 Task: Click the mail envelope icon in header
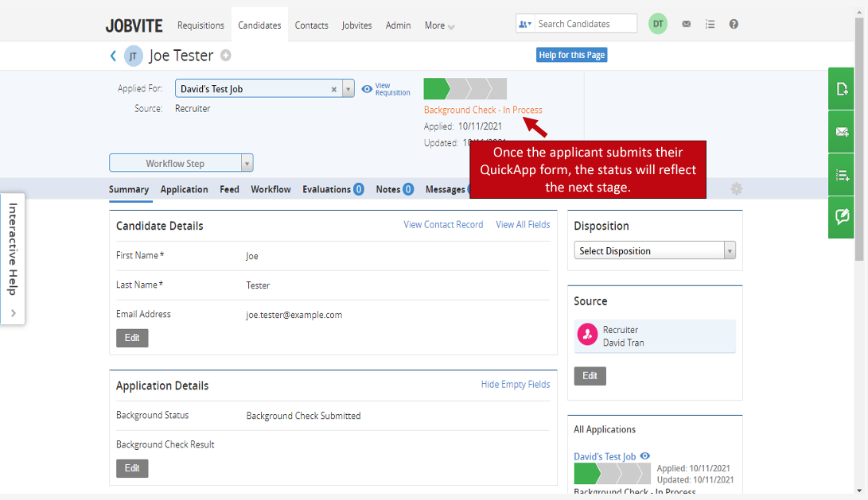click(x=686, y=25)
